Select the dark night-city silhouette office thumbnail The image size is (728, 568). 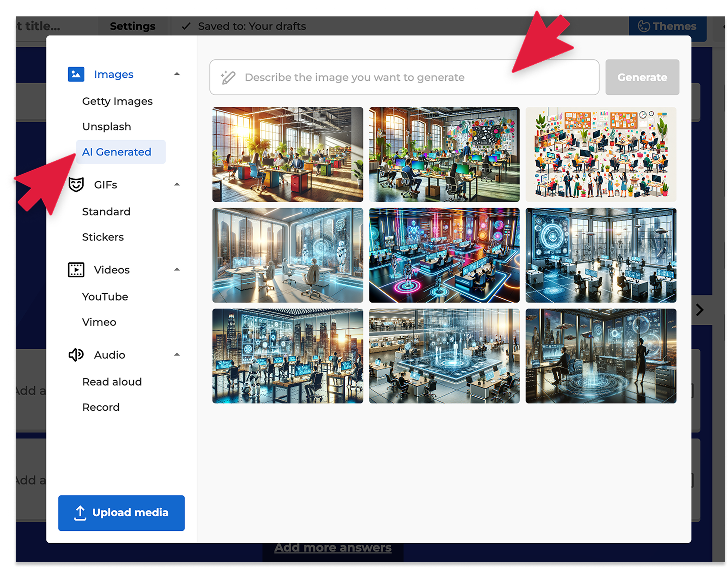(601, 356)
